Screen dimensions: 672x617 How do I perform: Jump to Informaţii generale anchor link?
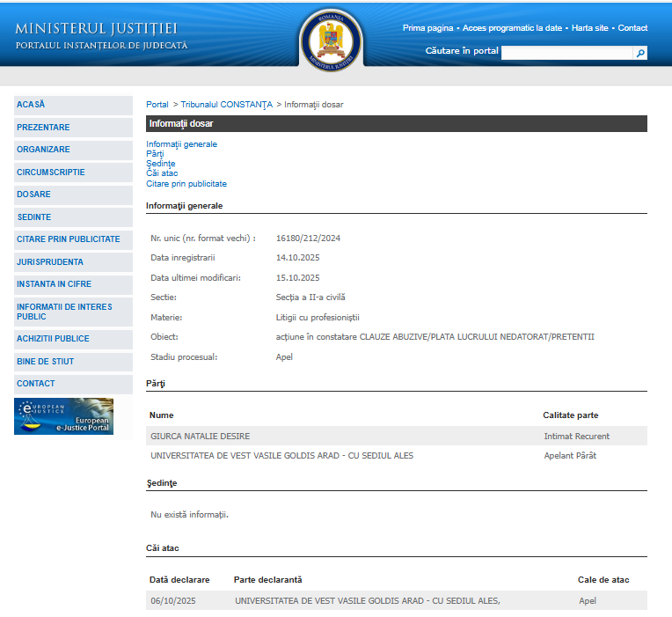[x=181, y=144]
